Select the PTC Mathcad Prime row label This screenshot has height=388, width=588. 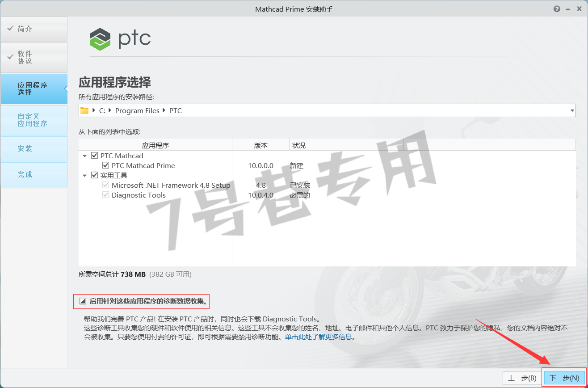[143, 165]
